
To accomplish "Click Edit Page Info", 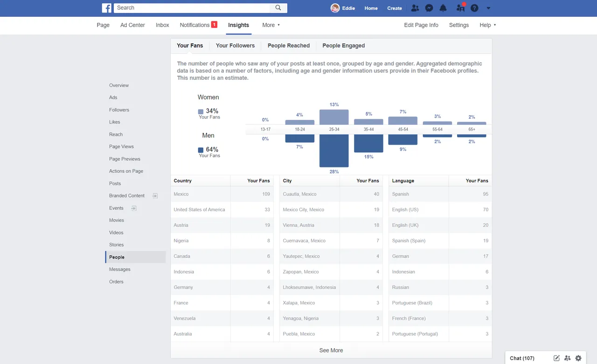I will pos(421,25).
